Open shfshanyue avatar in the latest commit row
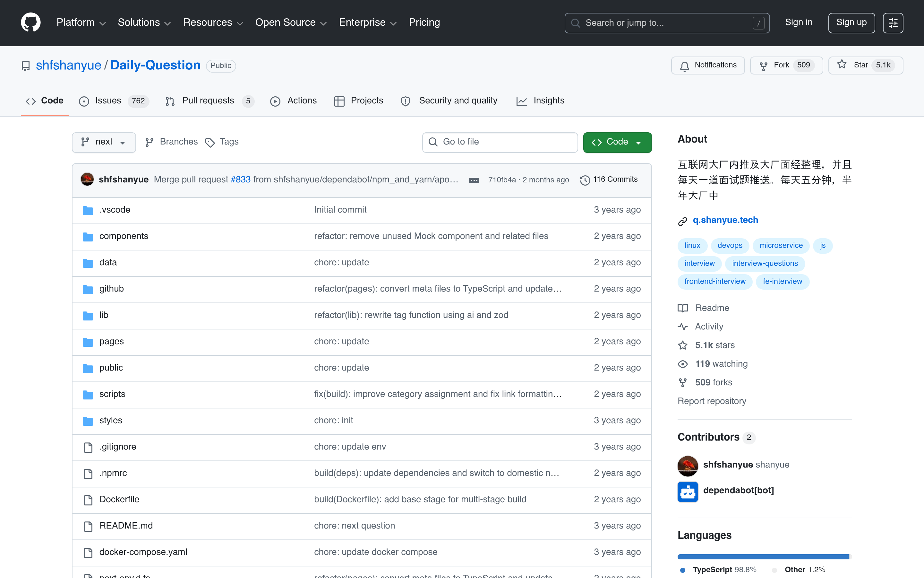Image resolution: width=924 pixels, height=578 pixels. [87, 179]
